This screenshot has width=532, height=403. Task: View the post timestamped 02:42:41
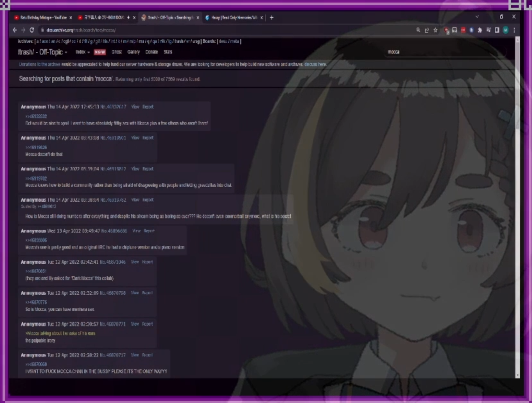(135, 262)
